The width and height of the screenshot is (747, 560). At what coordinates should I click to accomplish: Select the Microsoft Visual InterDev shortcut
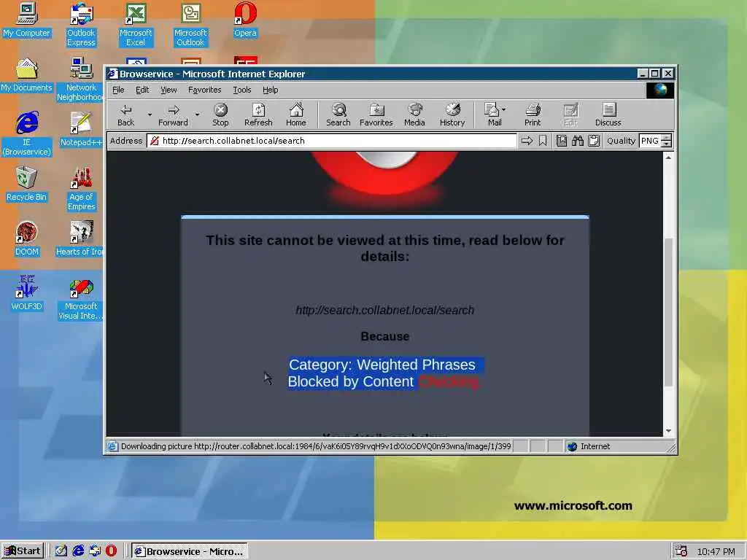coord(80,297)
